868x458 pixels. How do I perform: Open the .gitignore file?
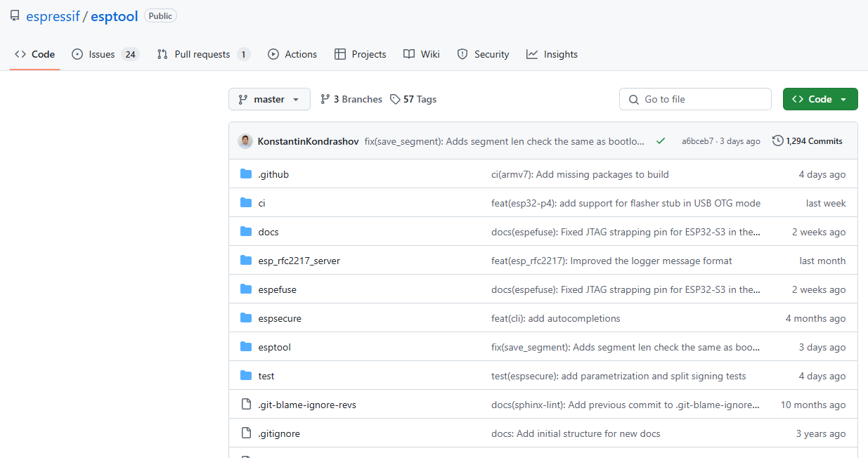[279, 433]
